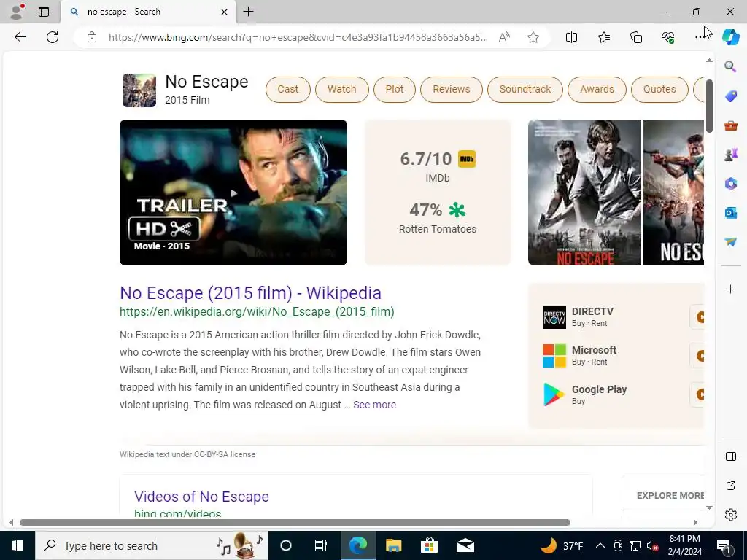Screen dimensions: 747x560
Task: Open Outlook in sidebar
Action: pos(730,212)
